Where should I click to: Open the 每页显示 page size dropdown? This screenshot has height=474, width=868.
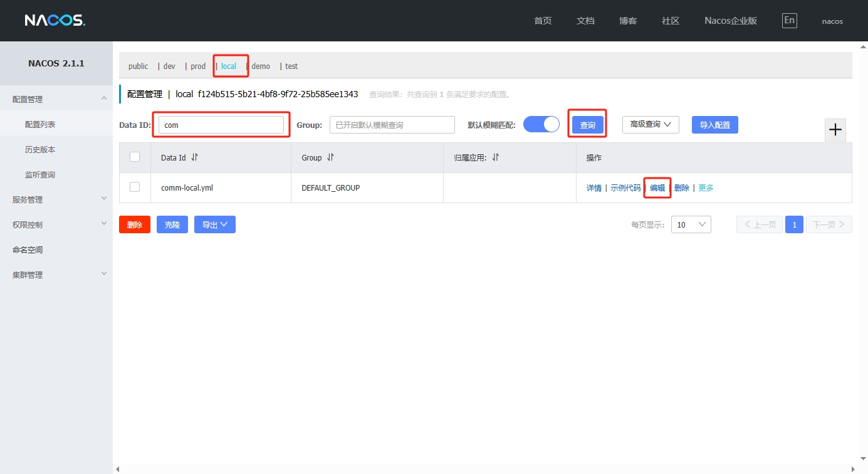[691, 224]
